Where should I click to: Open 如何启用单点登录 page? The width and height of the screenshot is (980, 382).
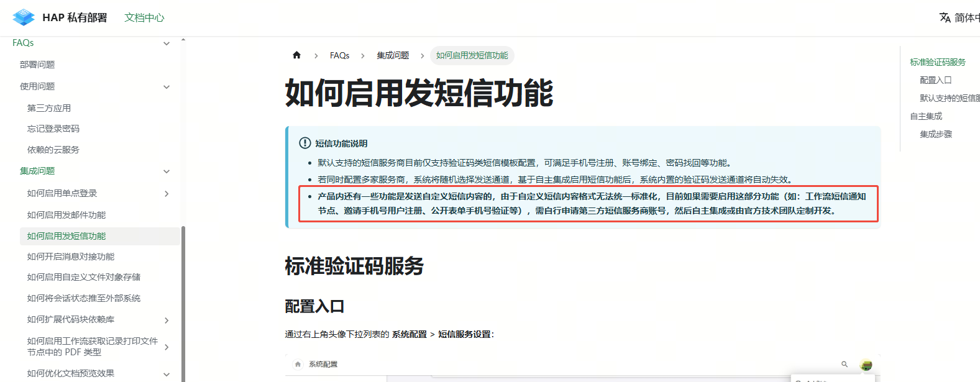coord(62,193)
